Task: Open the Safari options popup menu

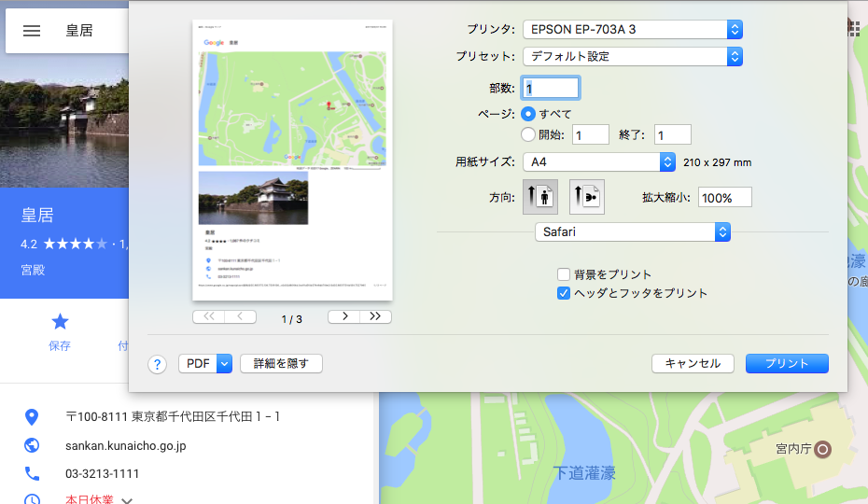Action: tap(632, 231)
